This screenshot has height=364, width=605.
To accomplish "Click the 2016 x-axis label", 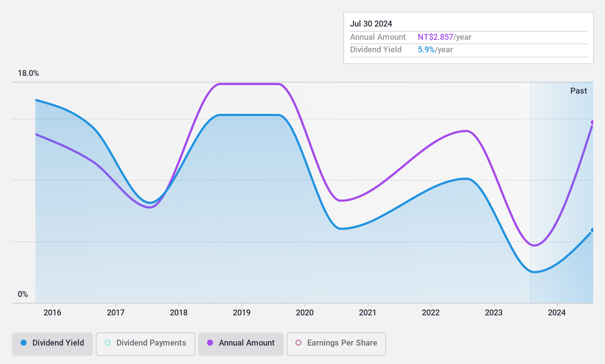I will tap(52, 313).
